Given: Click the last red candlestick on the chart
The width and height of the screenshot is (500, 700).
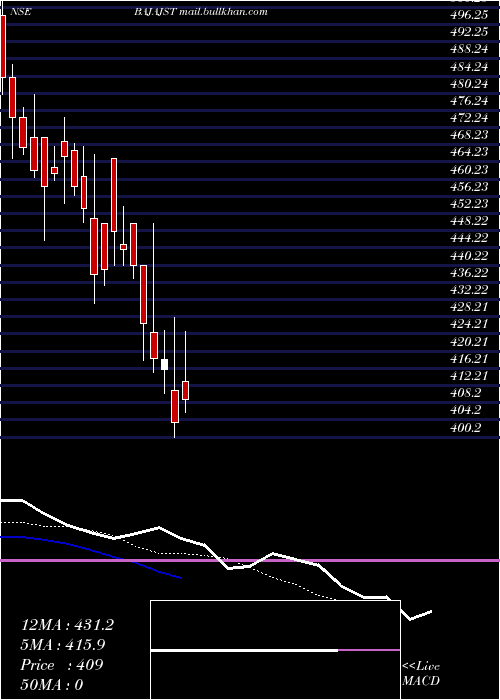Looking at the screenshot, I should pos(185,391).
